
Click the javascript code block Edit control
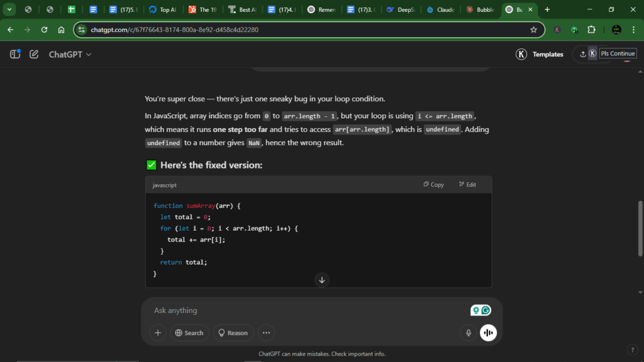[467, 184]
